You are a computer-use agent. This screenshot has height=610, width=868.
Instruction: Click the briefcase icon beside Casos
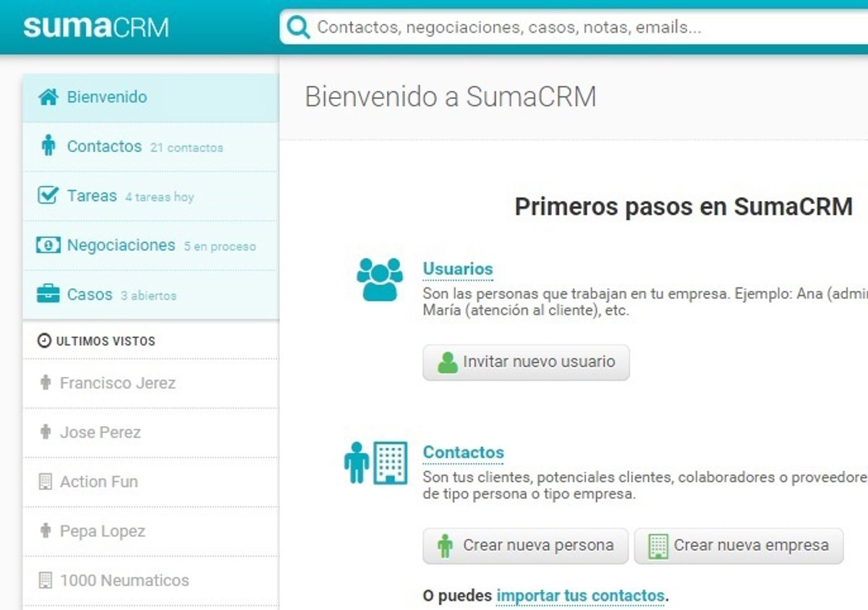48,295
